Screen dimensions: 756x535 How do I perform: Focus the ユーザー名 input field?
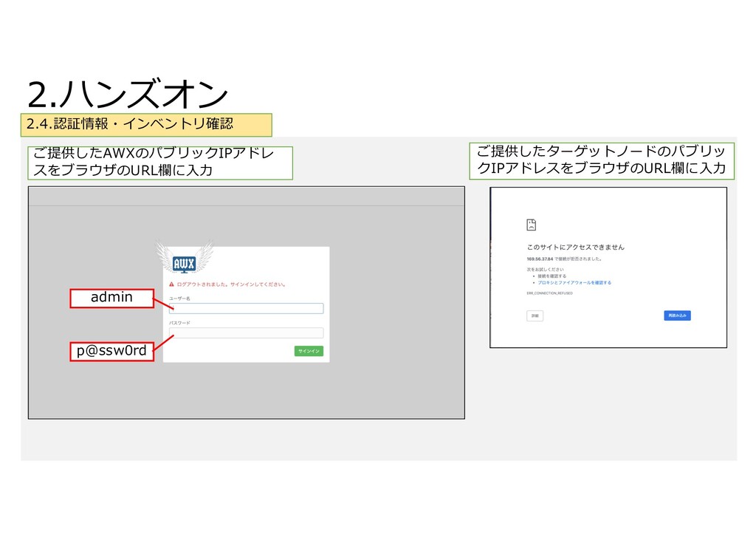pos(246,308)
